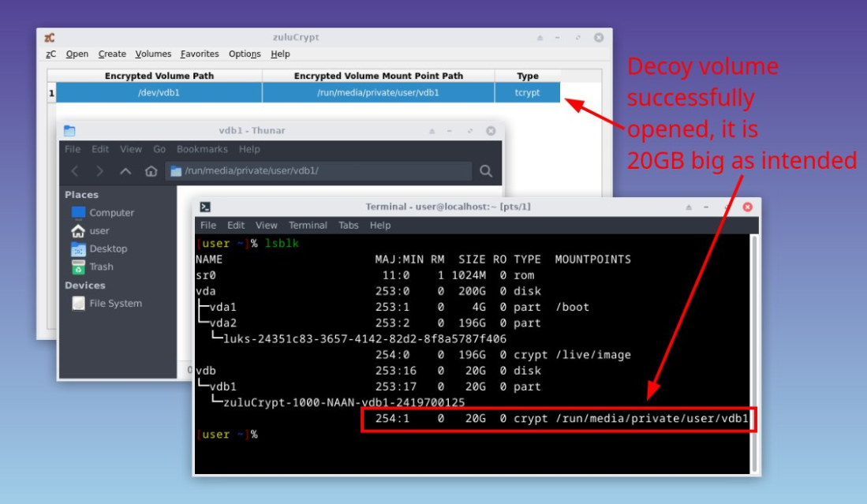Select the /run/media/private/user/vdb1 mount point cell
The image size is (867, 504).
tap(379, 93)
